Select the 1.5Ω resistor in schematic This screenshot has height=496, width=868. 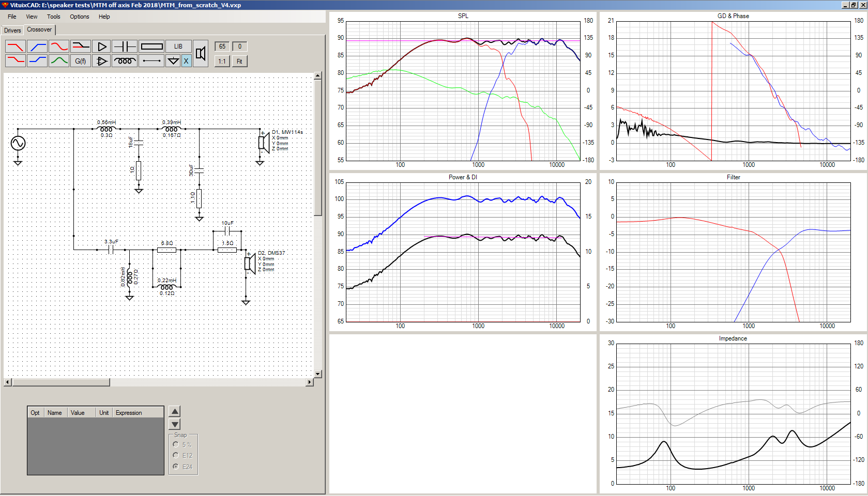227,250
